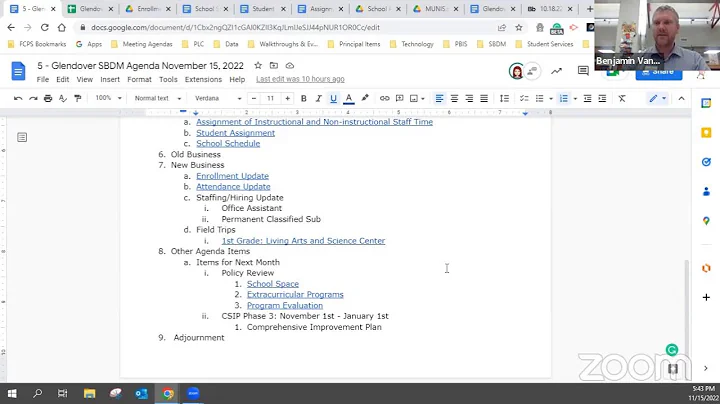Open the Verdana font dropdown
The height and width of the screenshot is (404, 720).
coord(218,98)
